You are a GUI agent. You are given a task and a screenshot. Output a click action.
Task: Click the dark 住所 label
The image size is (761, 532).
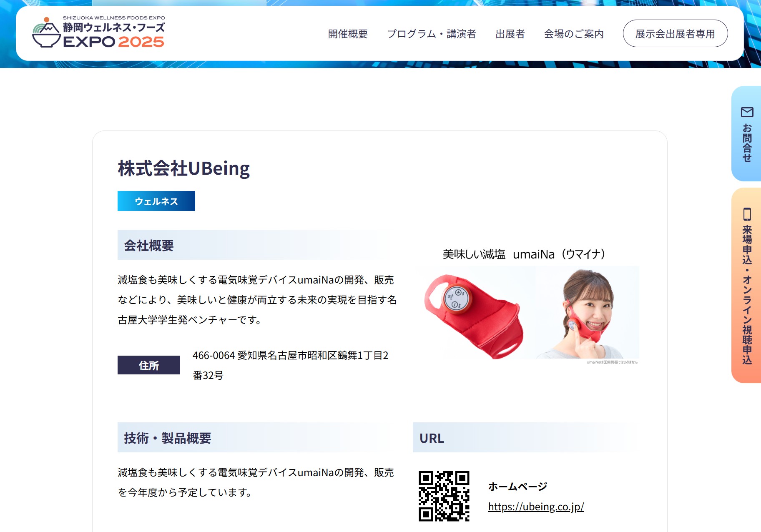pyautogui.click(x=148, y=365)
